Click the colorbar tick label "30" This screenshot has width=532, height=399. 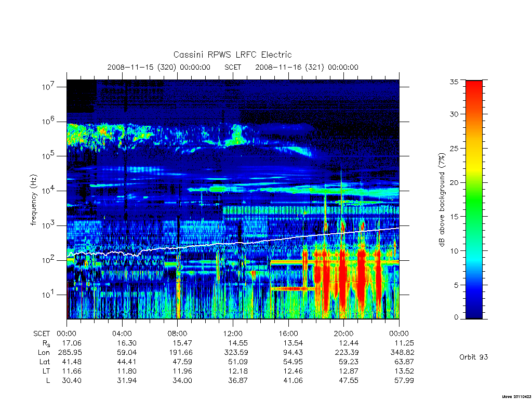(x=454, y=114)
